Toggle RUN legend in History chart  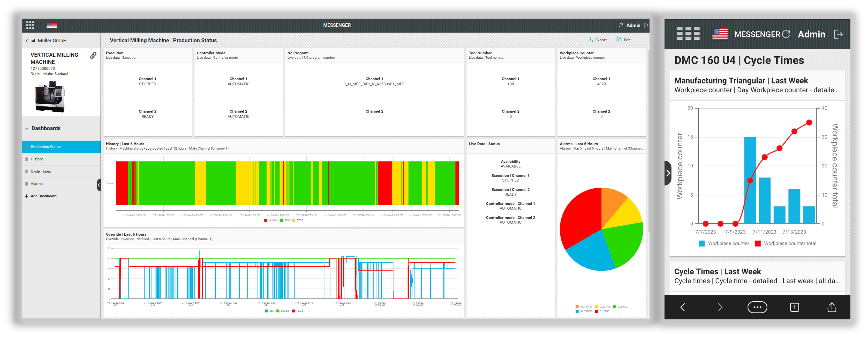click(x=285, y=220)
